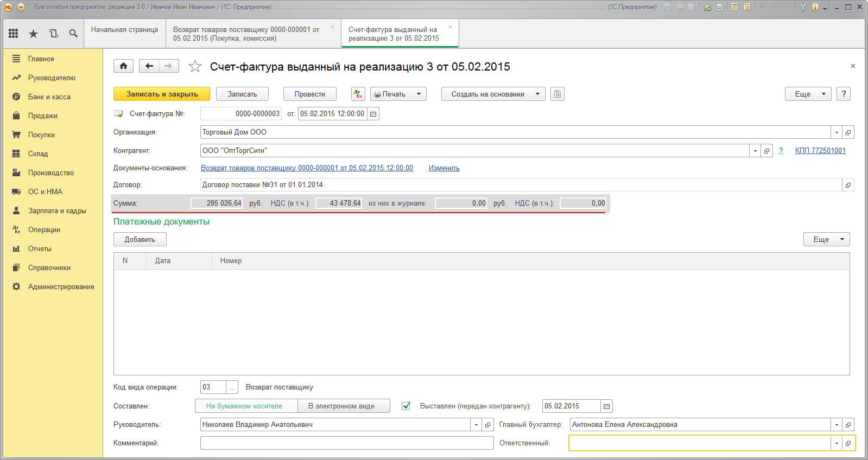868x460 pixels.
Task: Open Зарплата и кадры section
Action: (57, 210)
